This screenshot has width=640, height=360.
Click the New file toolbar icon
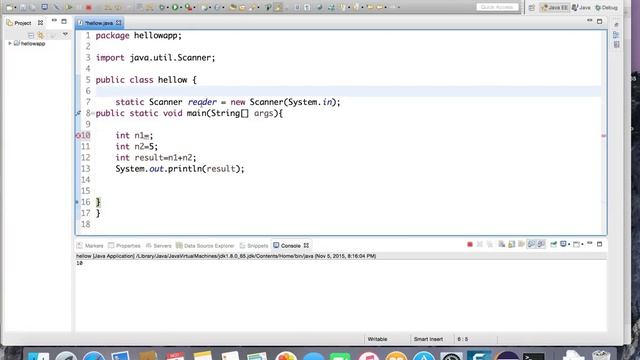click(x=9, y=7)
